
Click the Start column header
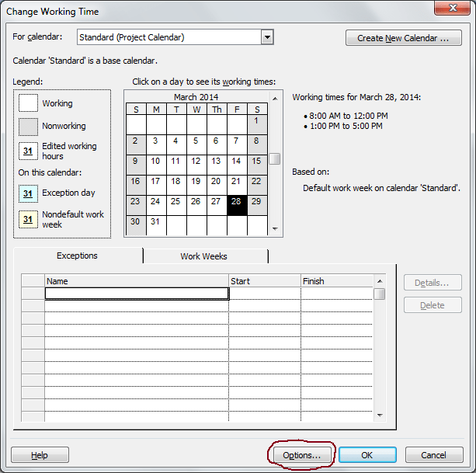tap(265, 281)
